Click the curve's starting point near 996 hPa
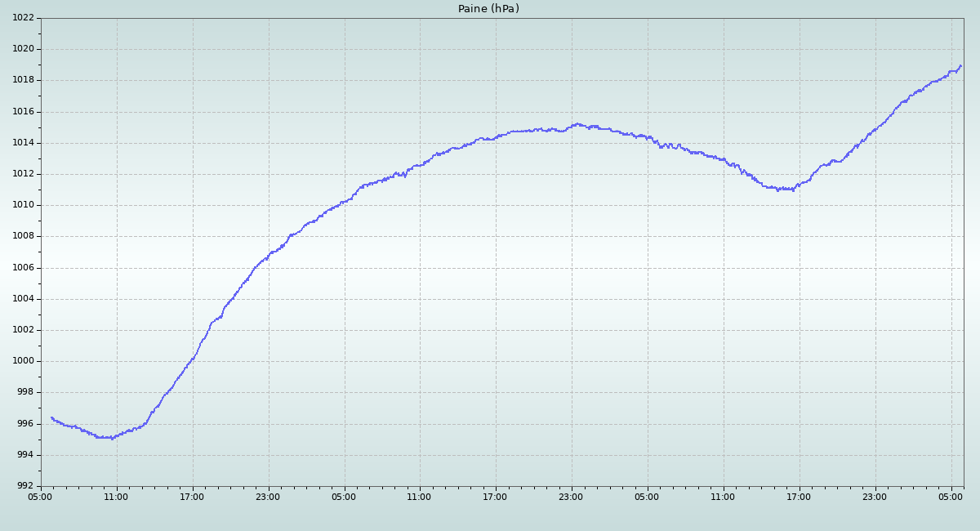The height and width of the screenshot is (531, 980). tap(51, 417)
